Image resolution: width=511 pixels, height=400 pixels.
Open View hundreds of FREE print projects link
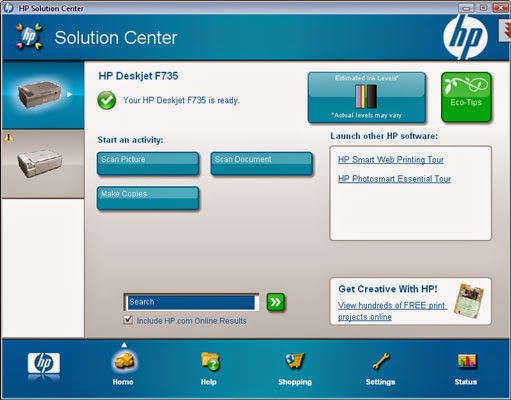(392, 311)
